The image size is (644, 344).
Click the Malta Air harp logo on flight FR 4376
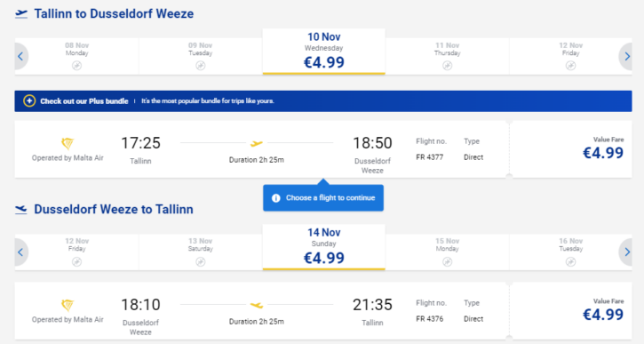(68, 305)
